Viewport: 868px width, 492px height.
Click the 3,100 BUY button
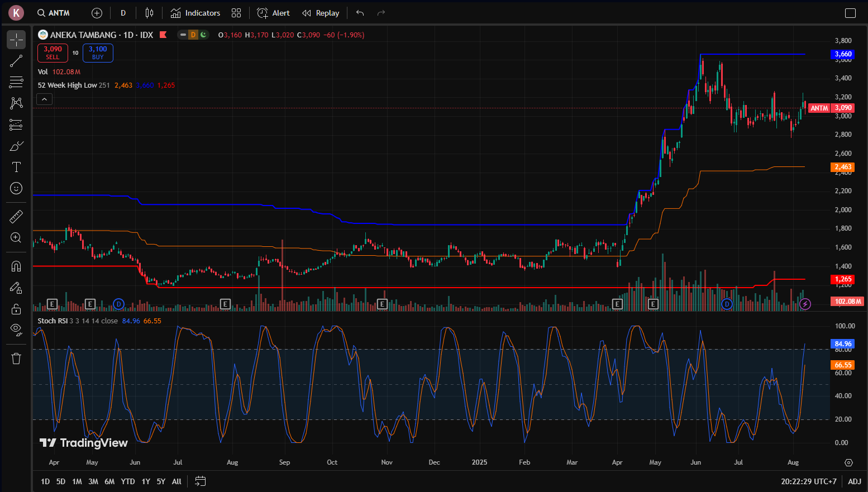[98, 53]
